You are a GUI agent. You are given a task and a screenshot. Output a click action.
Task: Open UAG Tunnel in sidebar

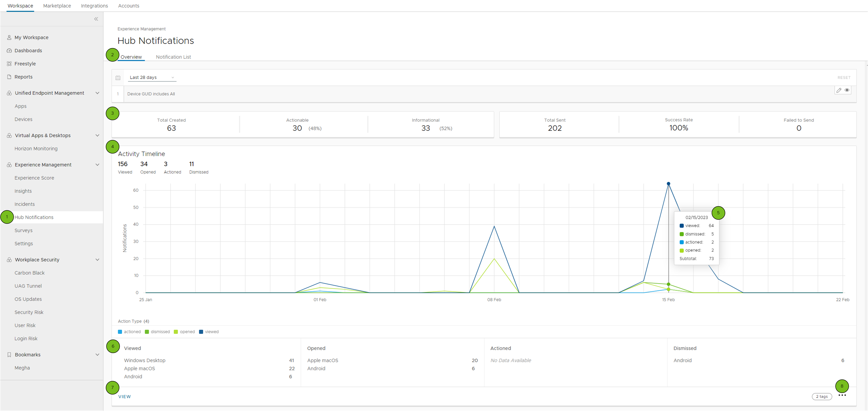[28, 286]
